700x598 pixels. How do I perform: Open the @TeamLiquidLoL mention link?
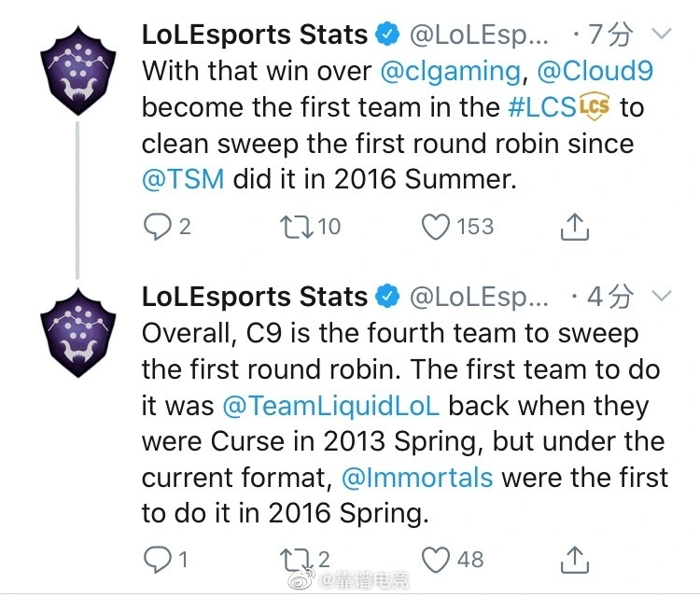click(x=332, y=405)
